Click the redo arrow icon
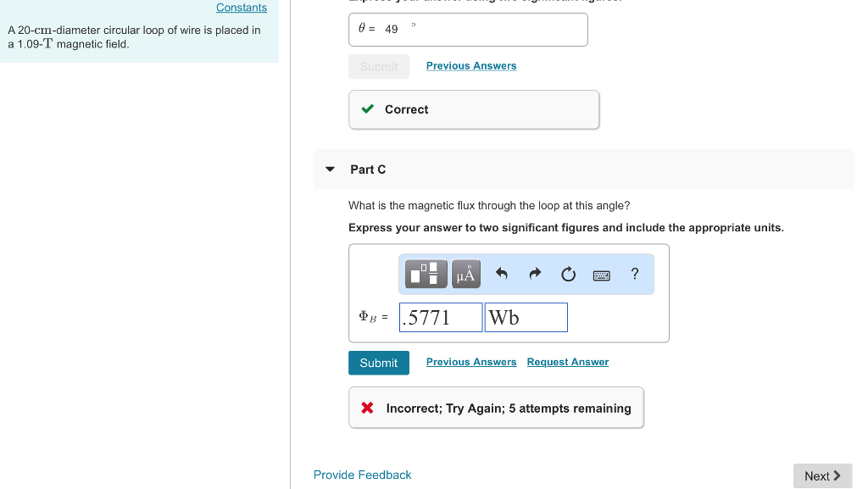The height and width of the screenshot is (489, 868). pyautogui.click(x=535, y=274)
